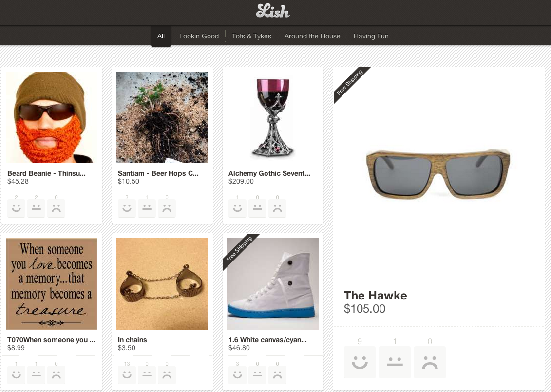Go to the Around the House tab
This screenshot has height=392, width=551.
tap(312, 36)
